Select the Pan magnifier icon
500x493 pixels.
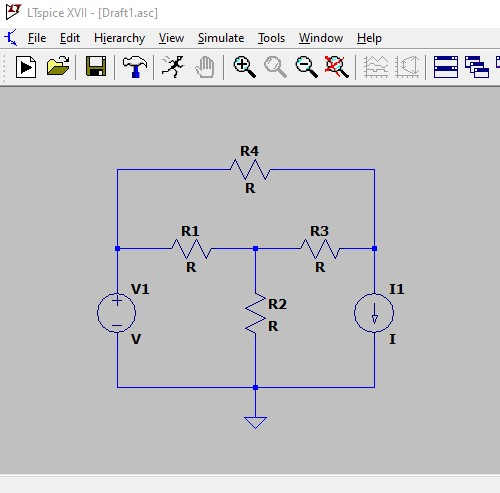pyautogui.click(x=275, y=67)
